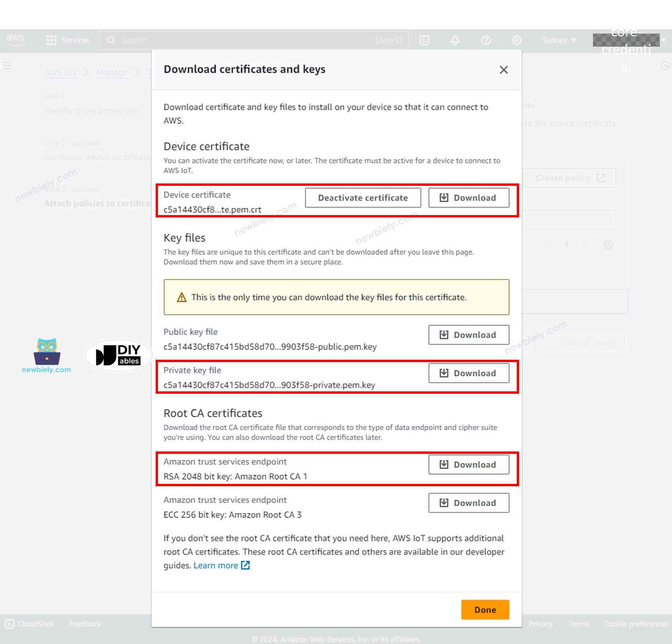
Task: Download the private key file
Action: (x=469, y=373)
